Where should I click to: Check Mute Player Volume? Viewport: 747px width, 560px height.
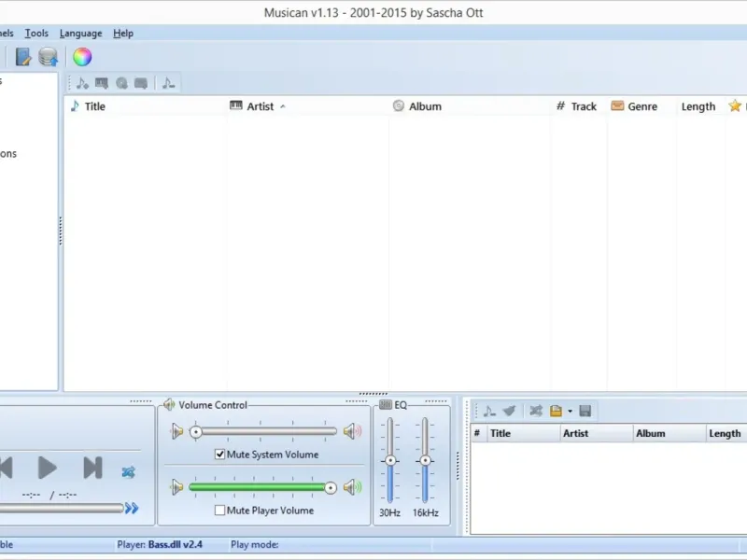pyautogui.click(x=219, y=511)
